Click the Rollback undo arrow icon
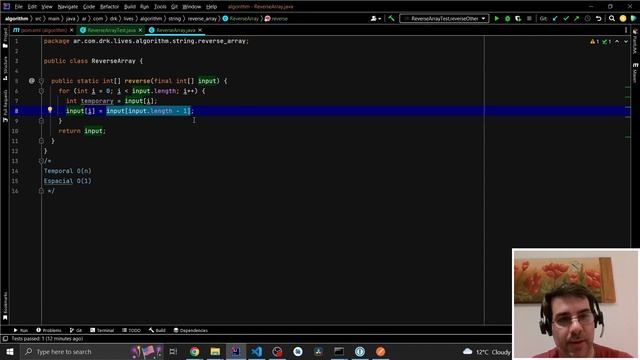 point(598,18)
